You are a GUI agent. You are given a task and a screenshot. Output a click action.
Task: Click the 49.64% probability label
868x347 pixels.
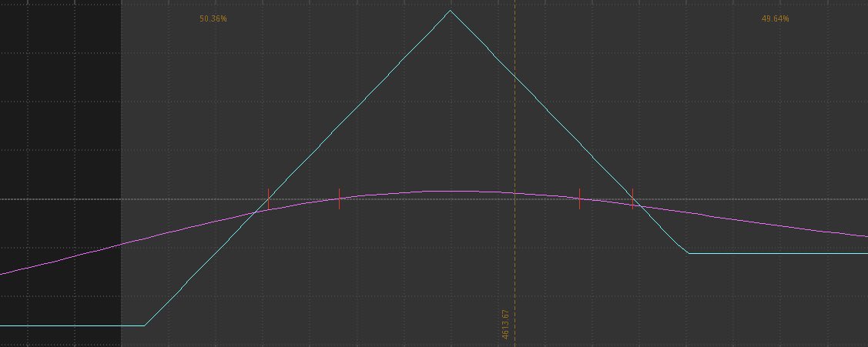pos(776,18)
